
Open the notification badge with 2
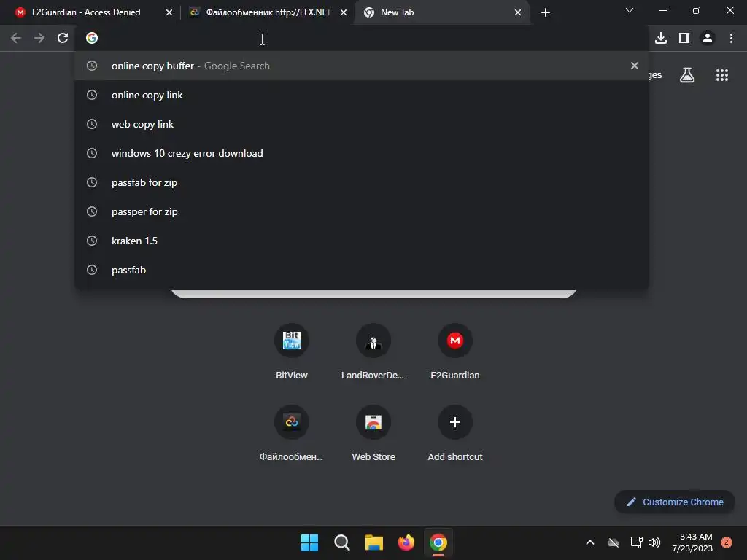[727, 542]
